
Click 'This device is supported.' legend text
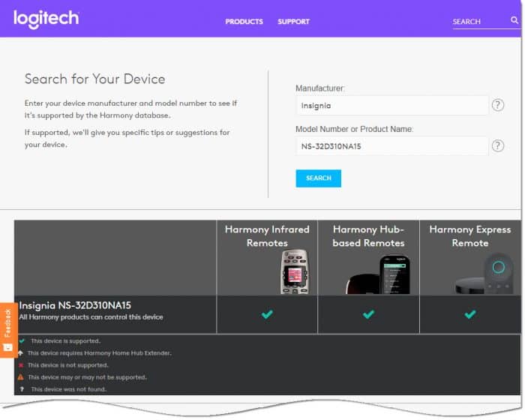[x=66, y=341]
